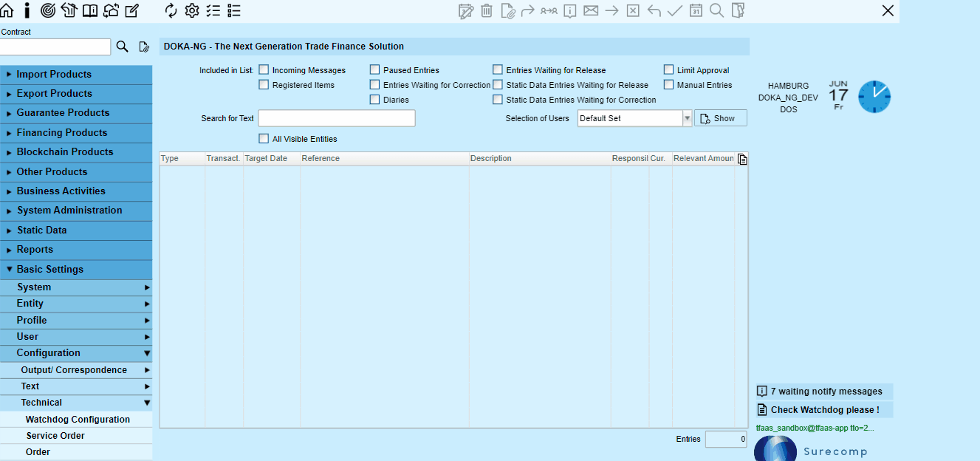980x461 pixels.
Task: Expand Financing Products menu
Action: pyautogui.click(x=76, y=133)
